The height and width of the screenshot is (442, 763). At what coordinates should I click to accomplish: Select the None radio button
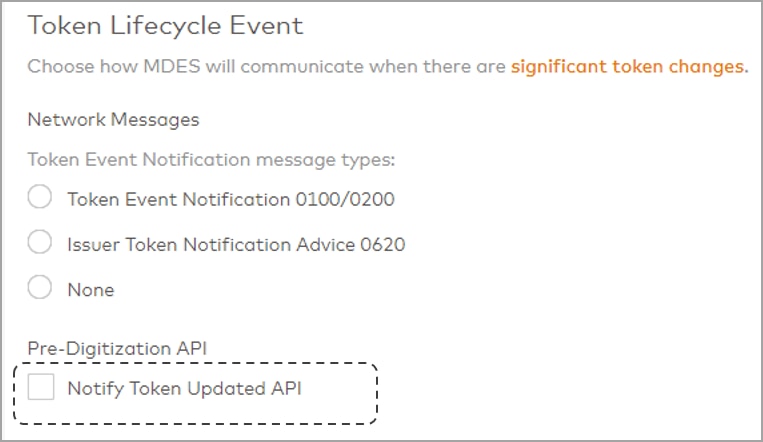coord(40,288)
